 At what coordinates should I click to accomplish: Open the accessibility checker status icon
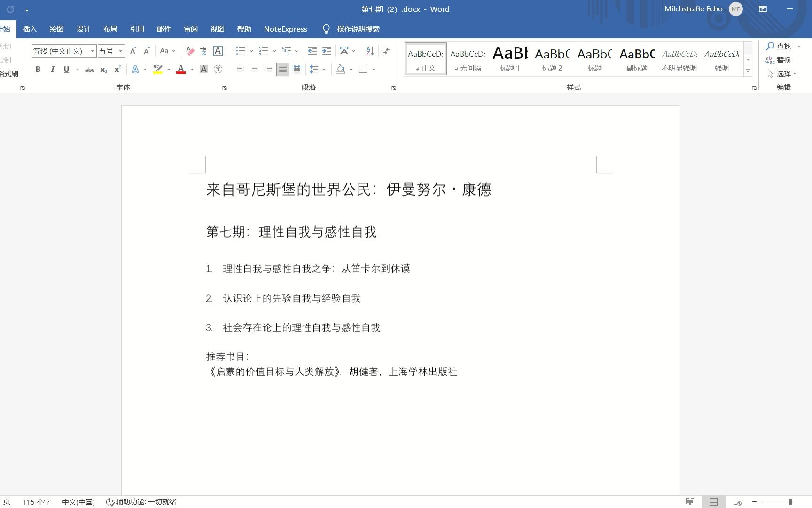[x=141, y=502]
